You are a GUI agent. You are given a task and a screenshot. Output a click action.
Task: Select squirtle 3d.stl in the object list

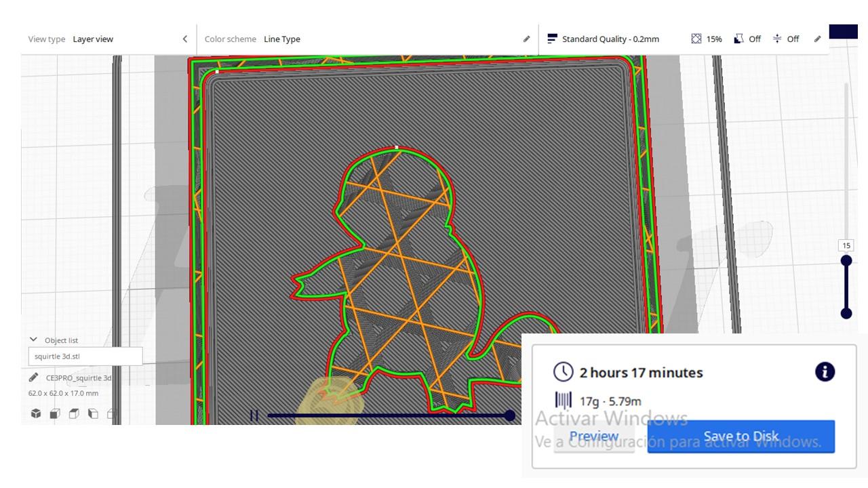click(85, 357)
